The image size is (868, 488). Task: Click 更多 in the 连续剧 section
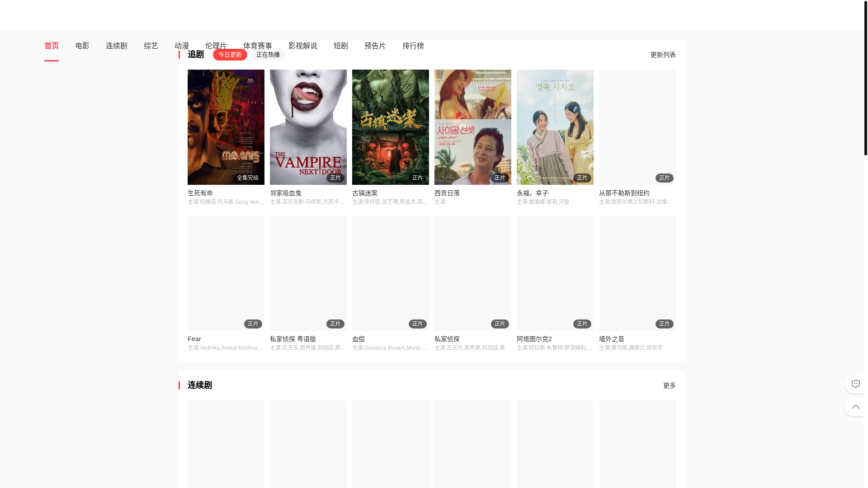pyautogui.click(x=670, y=385)
